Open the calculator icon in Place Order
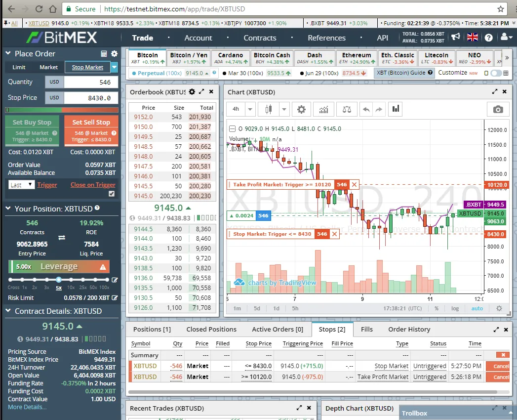This screenshot has width=517, height=420. [x=104, y=54]
